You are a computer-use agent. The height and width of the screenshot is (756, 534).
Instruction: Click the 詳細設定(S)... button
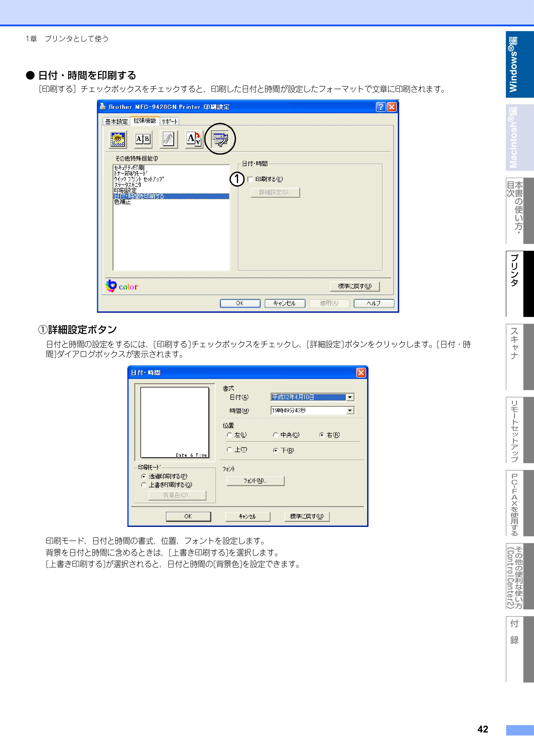tap(275, 192)
